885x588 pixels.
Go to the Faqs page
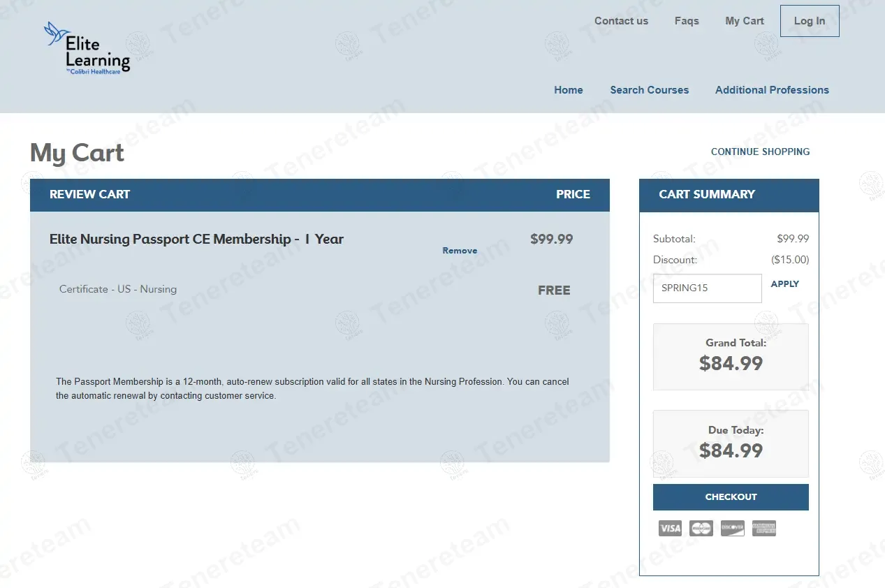click(687, 21)
